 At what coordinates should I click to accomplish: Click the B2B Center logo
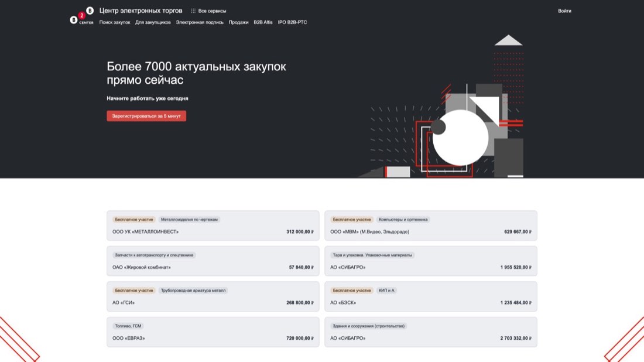82,16
